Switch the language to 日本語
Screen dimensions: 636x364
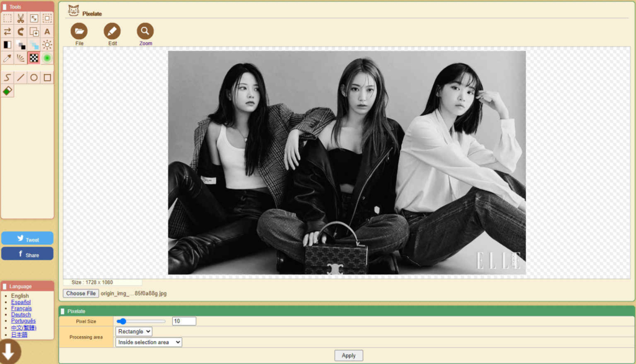coord(20,333)
